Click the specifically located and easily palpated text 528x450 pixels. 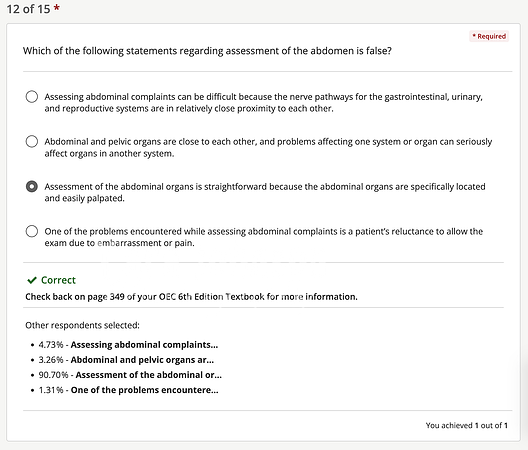pos(265,192)
